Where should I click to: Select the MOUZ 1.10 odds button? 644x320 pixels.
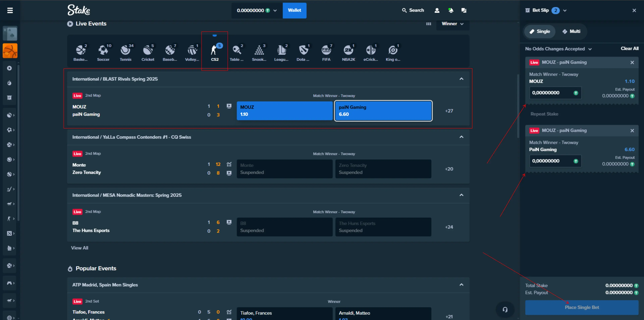(x=284, y=111)
